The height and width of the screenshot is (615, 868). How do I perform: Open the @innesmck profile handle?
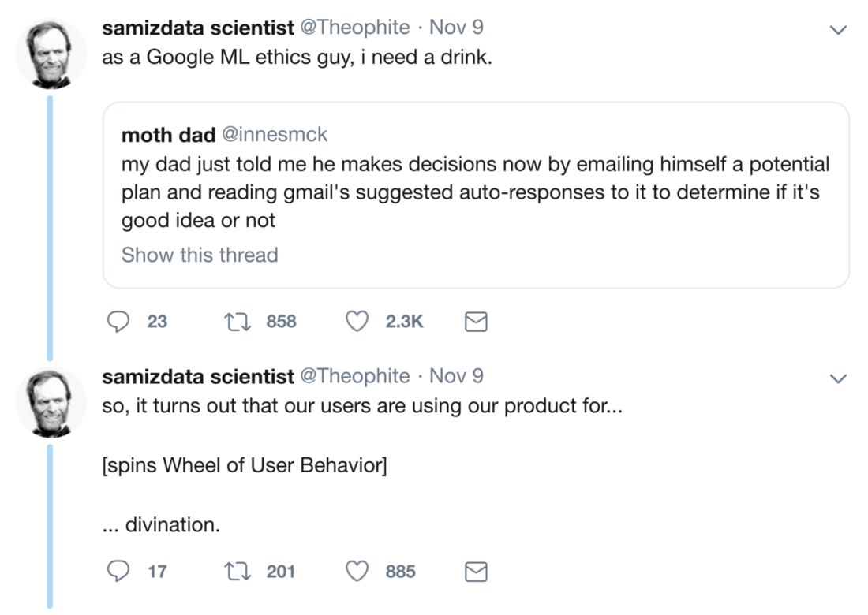(x=274, y=135)
